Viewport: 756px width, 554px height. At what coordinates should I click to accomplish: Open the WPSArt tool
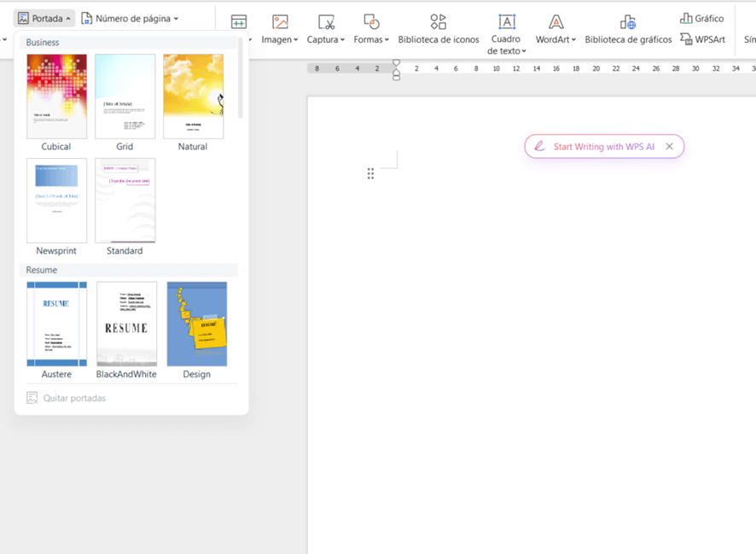tap(702, 39)
